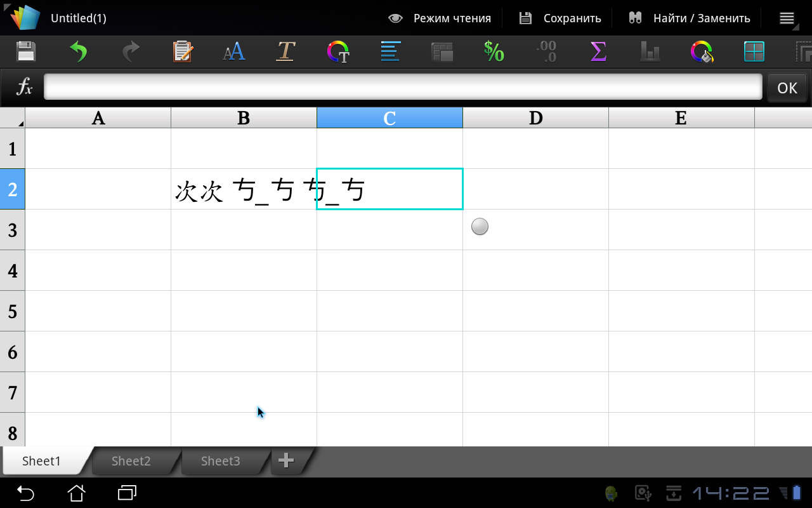Open the cell borders tool
Screen dimensions: 812x508
click(x=754, y=51)
